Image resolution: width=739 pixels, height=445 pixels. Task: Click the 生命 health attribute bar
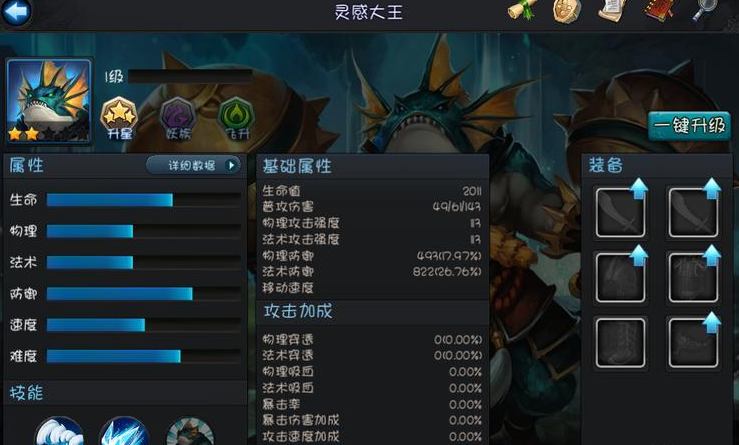click(144, 200)
